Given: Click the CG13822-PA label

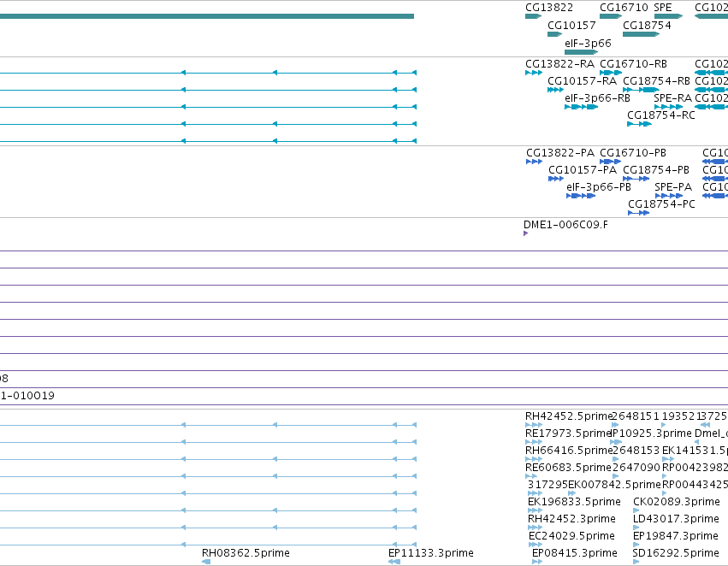Looking at the screenshot, I should 560,153.
